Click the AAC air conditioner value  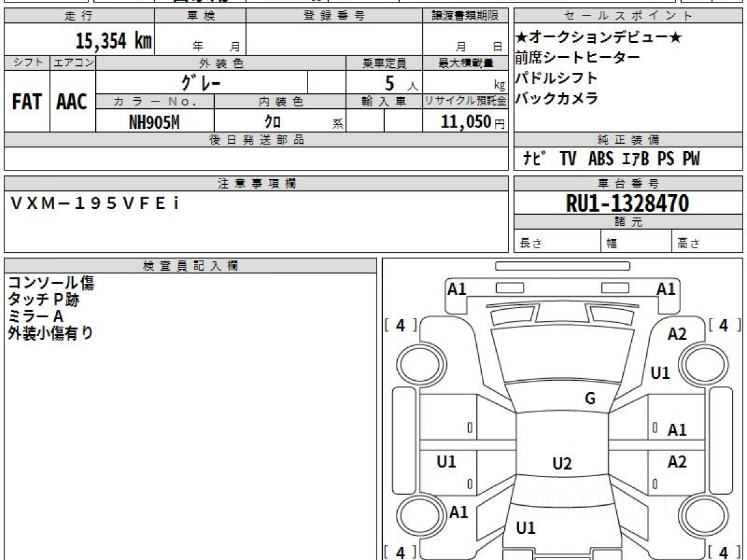[72, 101]
